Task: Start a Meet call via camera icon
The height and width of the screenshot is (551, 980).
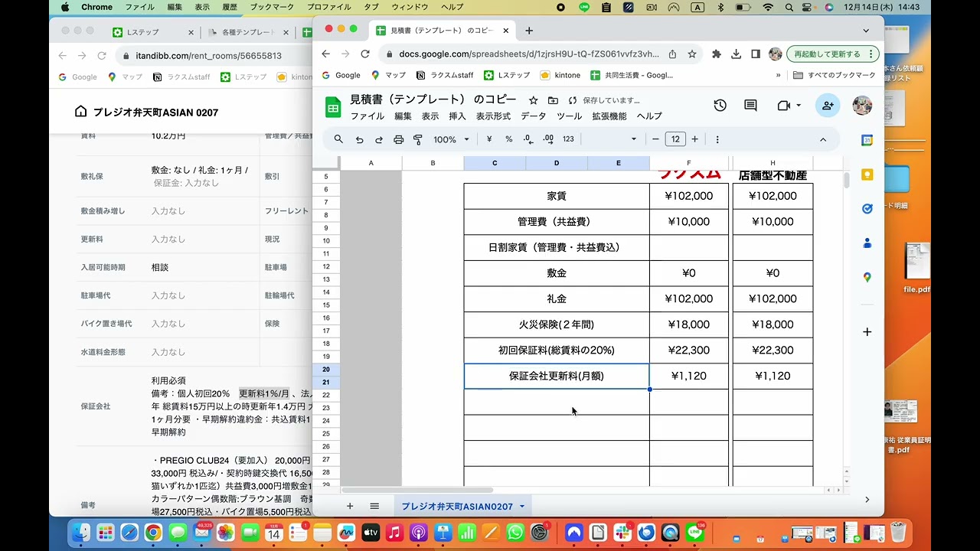Action: [x=783, y=106]
